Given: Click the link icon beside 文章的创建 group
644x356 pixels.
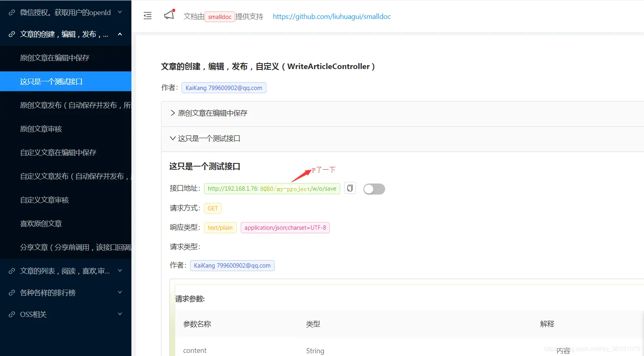Looking at the screenshot, I should pyautogui.click(x=11, y=34).
